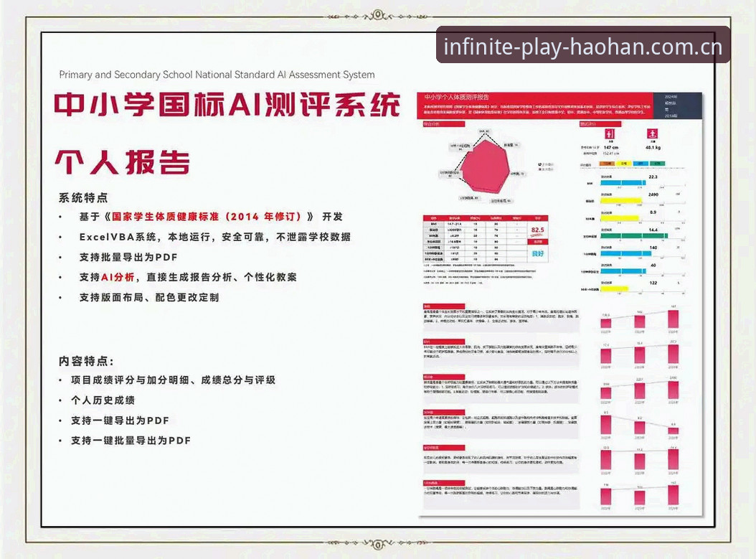Click the green rating legend swatch
This screenshot has height=559, width=756.
click(657, 164)
